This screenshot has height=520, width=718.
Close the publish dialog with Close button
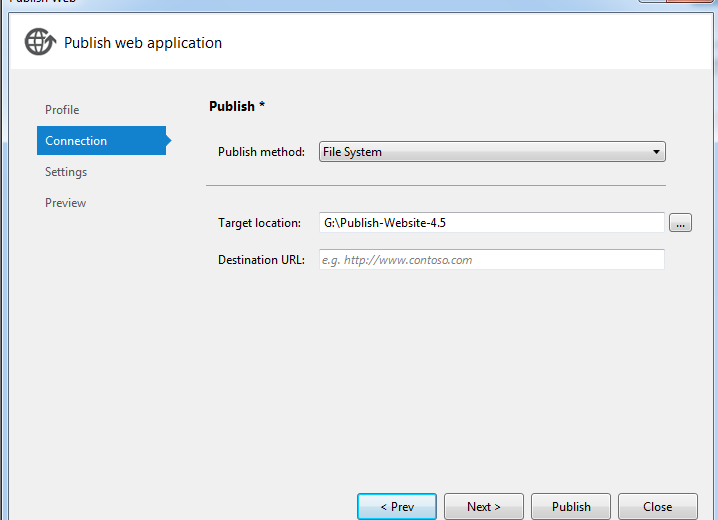tap(658, 506)
